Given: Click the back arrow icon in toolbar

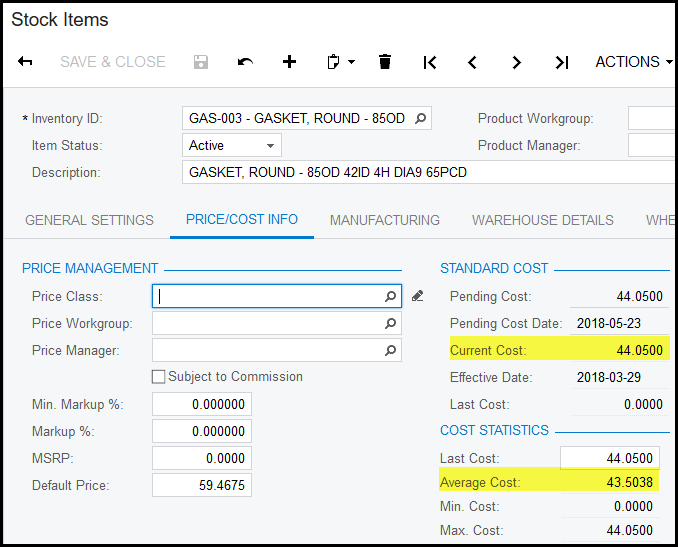Looking at the screenshot, I should (26, 62).
